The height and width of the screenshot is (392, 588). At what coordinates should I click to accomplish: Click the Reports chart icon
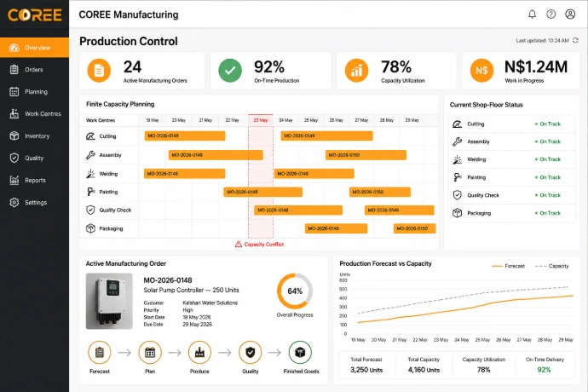click(x=14, y=180)
